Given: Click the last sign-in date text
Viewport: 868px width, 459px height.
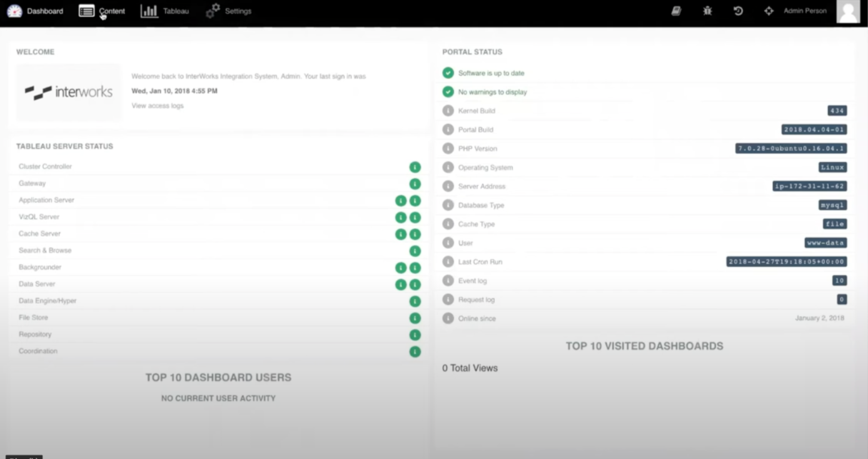Looking at the screenshot, I should click(174, 91).
